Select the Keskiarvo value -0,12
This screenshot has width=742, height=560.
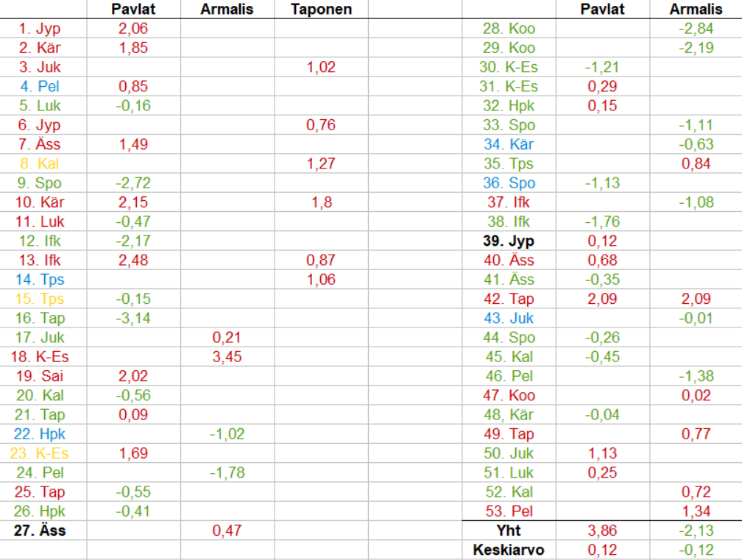(696, 549)
